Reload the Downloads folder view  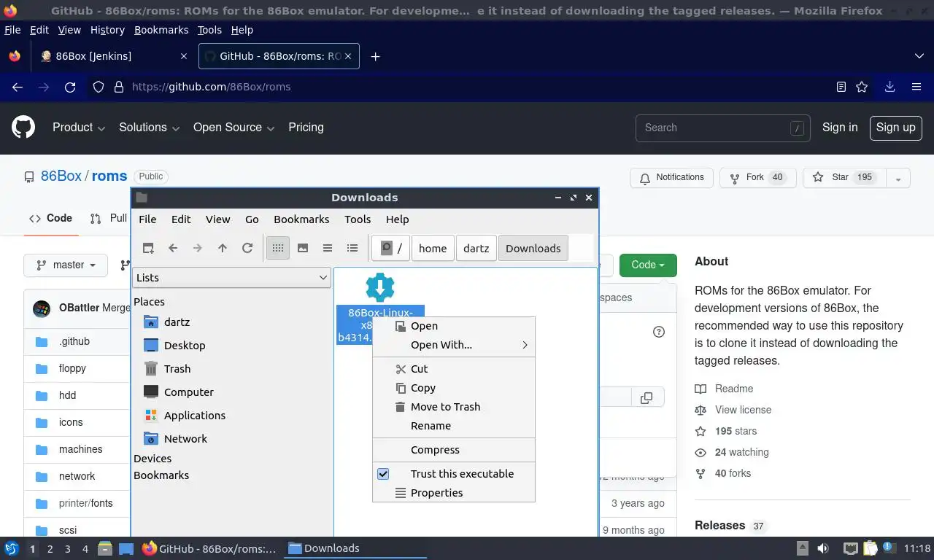click(247, 248)
